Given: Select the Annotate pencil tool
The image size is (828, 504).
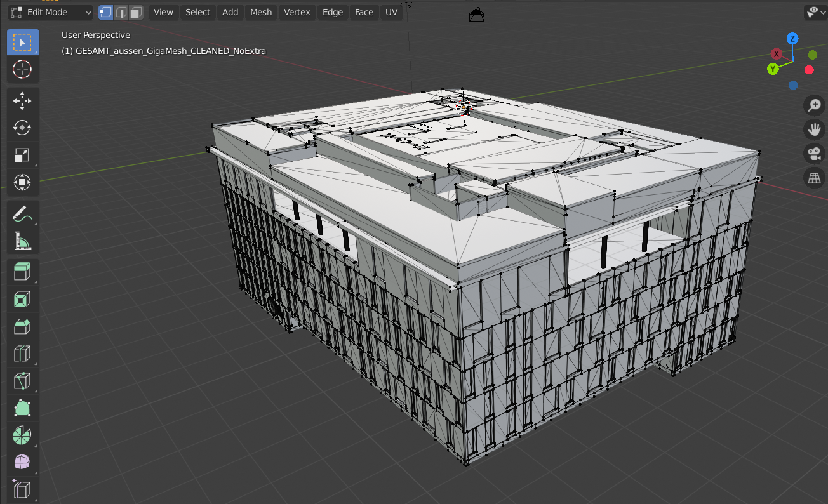Looking at the screenshot, I should click(x=23, y=214).
